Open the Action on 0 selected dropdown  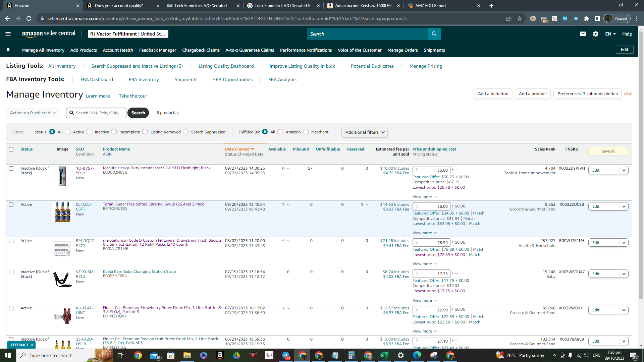(x=33, y=113)
